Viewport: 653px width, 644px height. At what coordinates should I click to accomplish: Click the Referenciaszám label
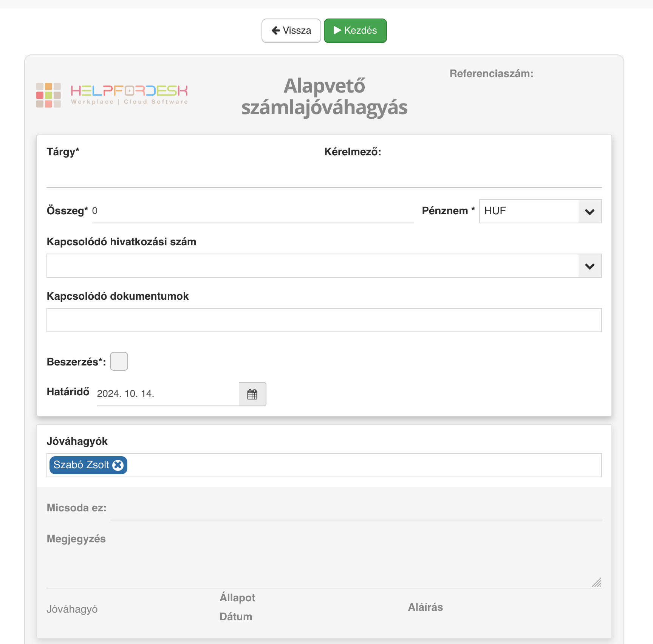(x=491, y=74)
